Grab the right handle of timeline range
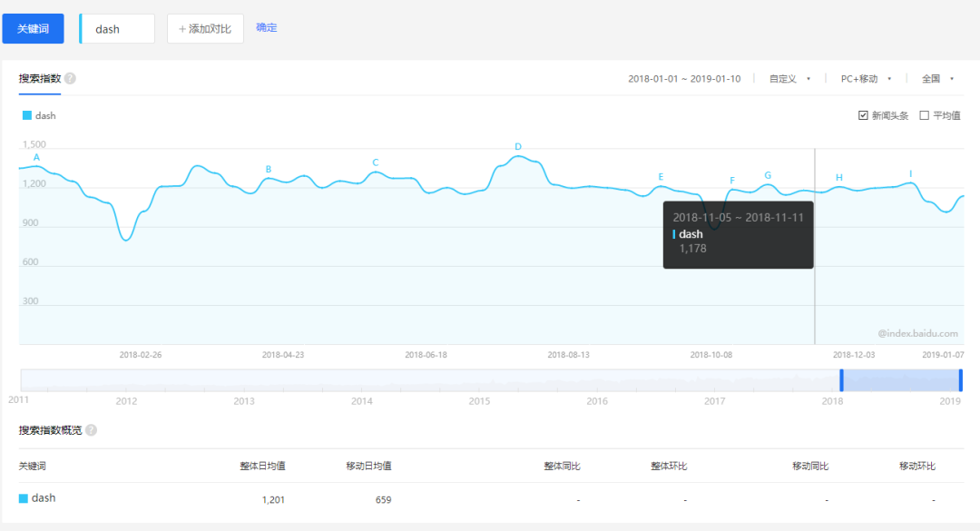Screen dimensions: 980x531 [961, 380]
